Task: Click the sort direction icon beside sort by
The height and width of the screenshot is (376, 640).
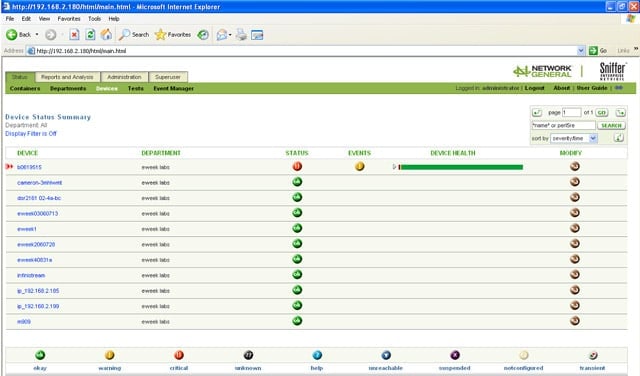Action: click(x=619, y=138)
